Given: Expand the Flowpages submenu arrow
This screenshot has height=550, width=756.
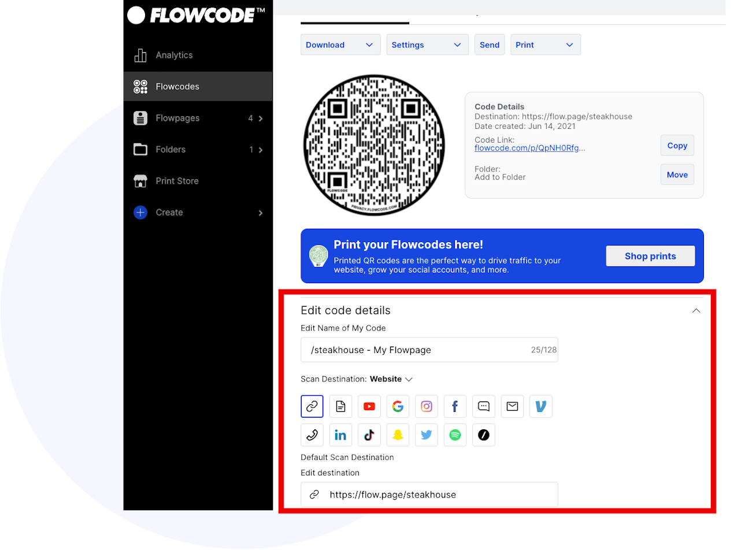Looking at the screenshot, I should (261, 118).
